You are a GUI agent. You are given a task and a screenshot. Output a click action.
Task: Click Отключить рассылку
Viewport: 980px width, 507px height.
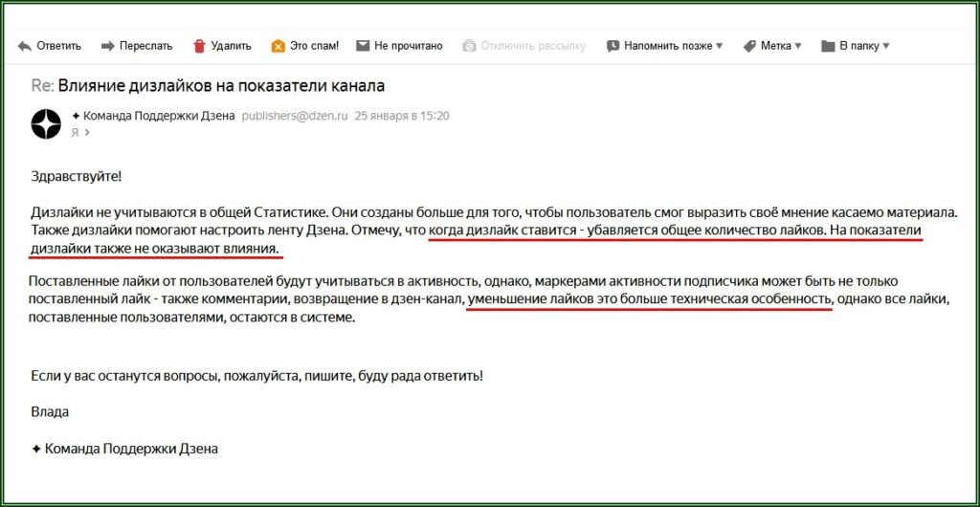(534, 46)
